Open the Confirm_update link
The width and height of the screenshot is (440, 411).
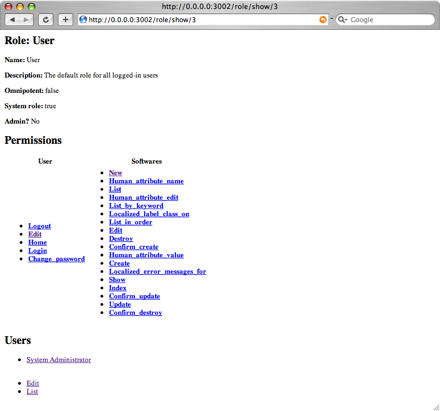coord(134,296)
